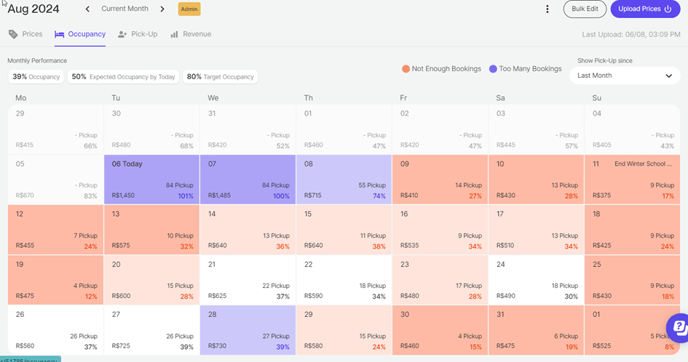This screenshot has width=688, height=362.
Task: Click the Bulk Edit button
Action: [x=585, y=9]
